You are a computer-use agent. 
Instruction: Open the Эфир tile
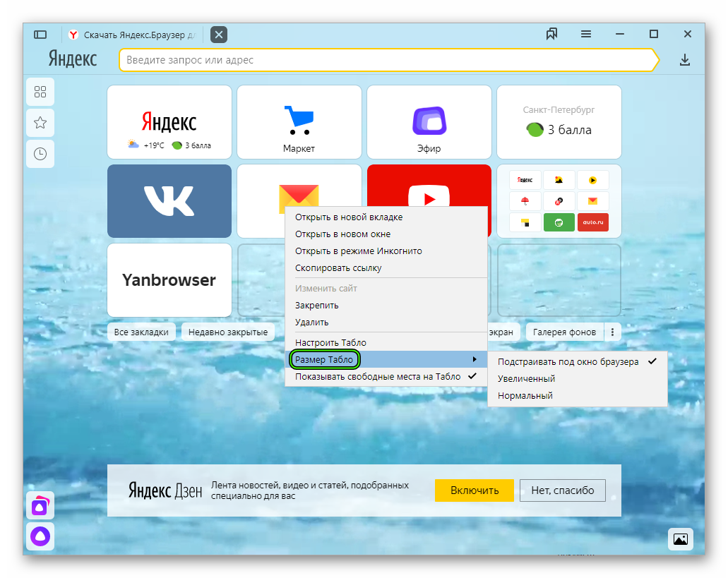pyautogui.click(x=429, y=122)
